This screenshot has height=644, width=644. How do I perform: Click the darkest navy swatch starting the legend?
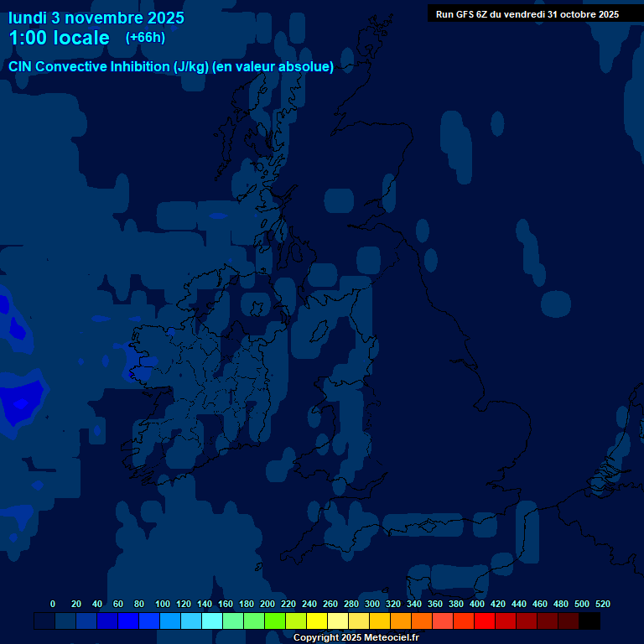pyautogui.click(x=44, y=621)
